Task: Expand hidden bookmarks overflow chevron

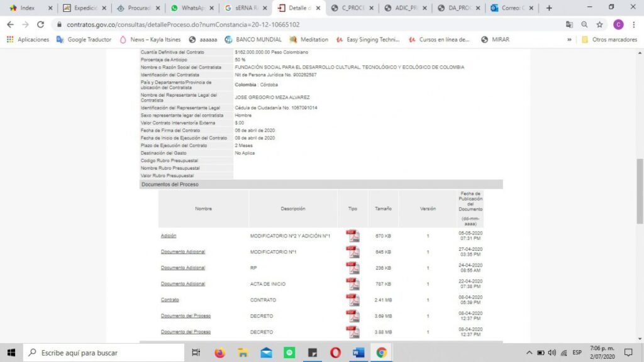Action: tap(569, 39)
